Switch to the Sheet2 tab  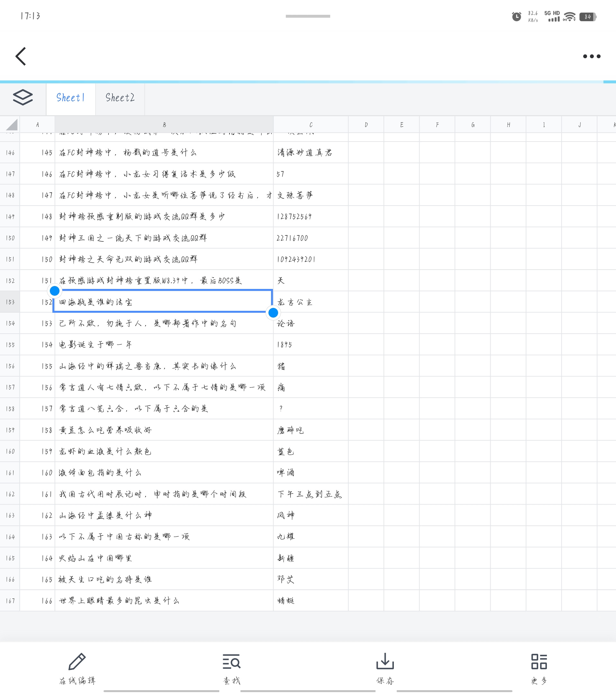point(120,98)
